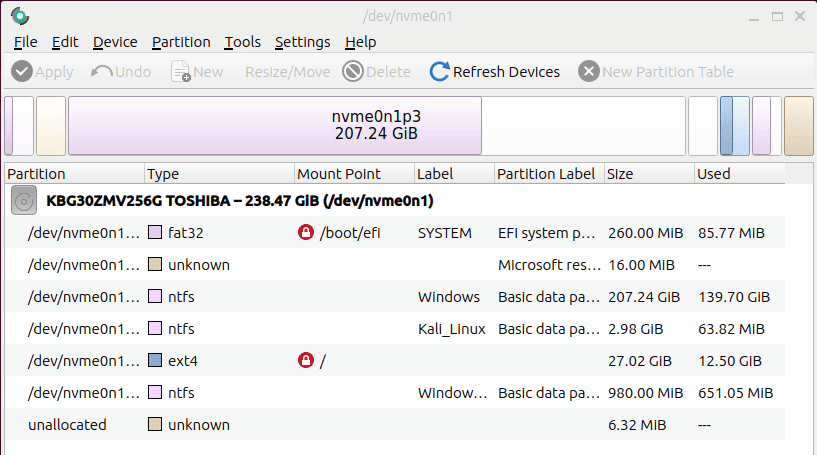Click the lock icon beside root mount /
The image size is (817, 455).
click(306, 360)
